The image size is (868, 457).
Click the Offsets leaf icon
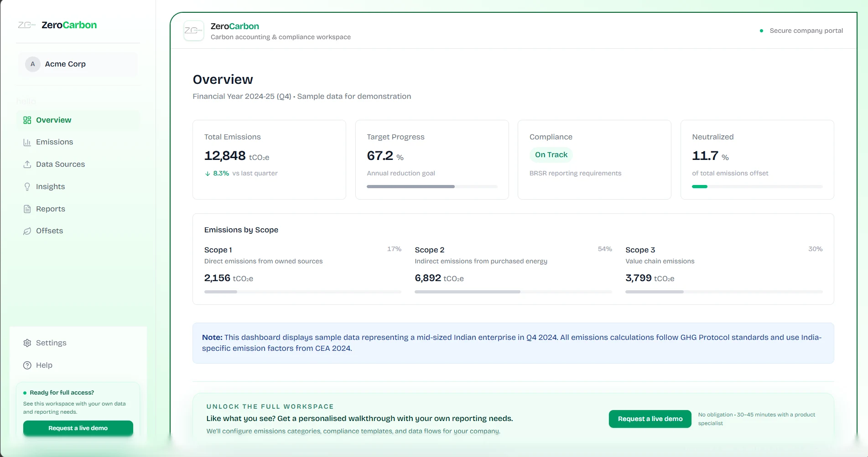click(27, 231)
